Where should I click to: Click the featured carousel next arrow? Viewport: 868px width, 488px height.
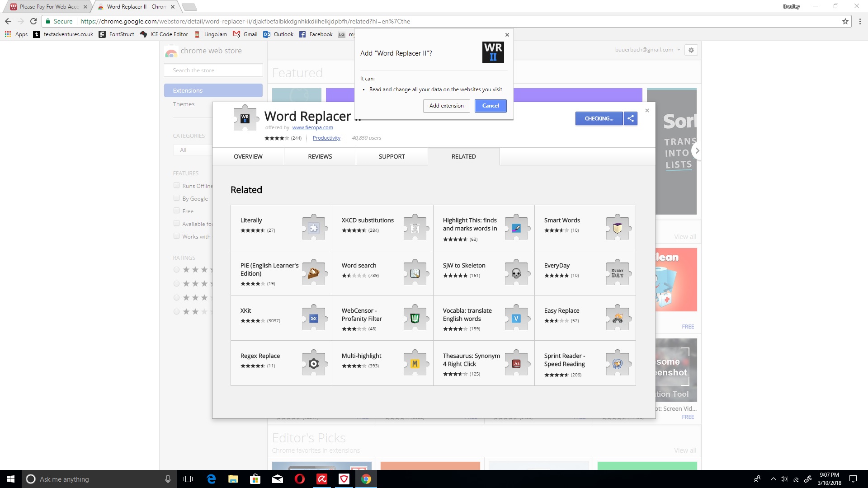697,151
